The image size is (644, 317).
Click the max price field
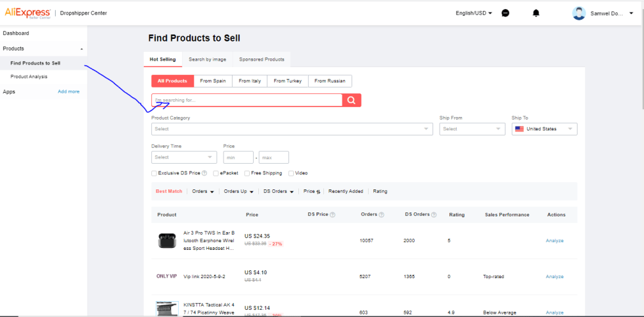click(x=274, y=157)
